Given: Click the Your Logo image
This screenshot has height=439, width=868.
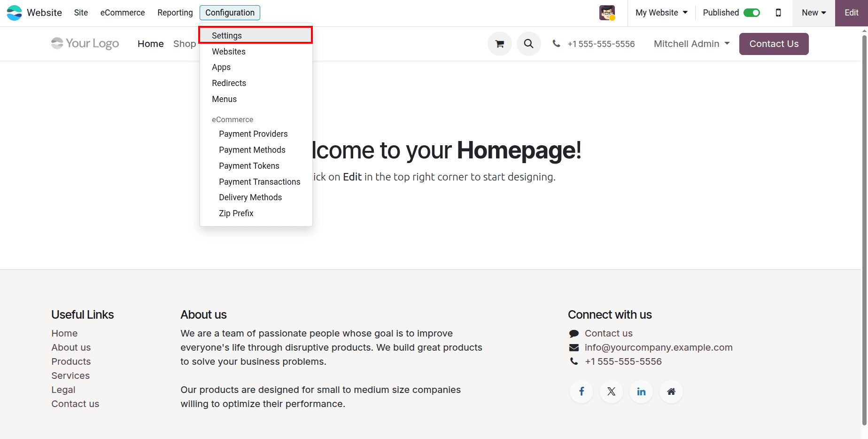Looking at the screenshot, I should 85,44.
